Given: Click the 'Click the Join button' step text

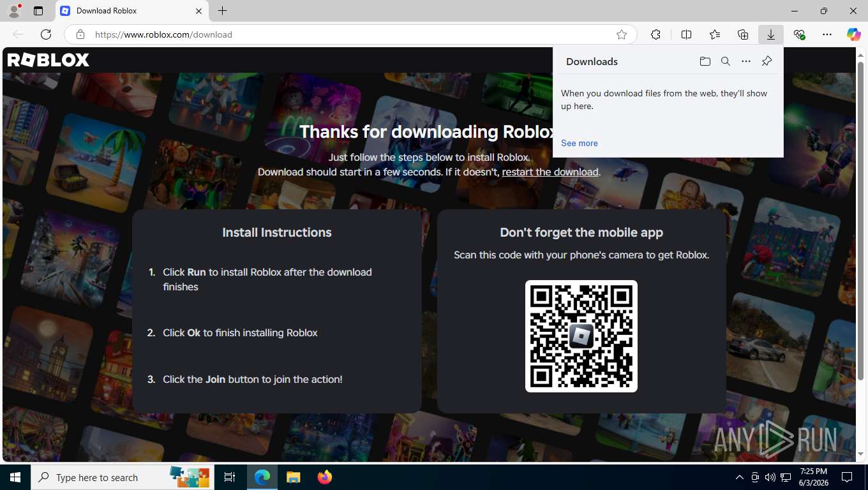Looking at the screenshot, I should (253, 379).
